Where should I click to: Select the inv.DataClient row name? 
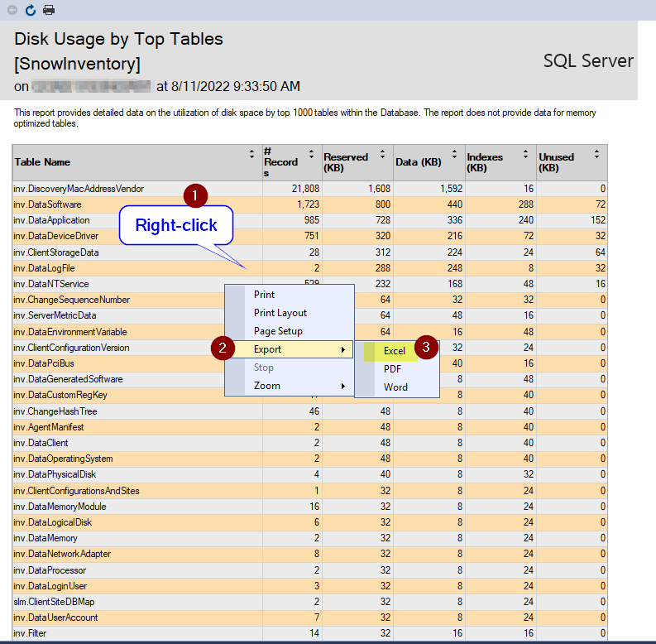point(41,443)
